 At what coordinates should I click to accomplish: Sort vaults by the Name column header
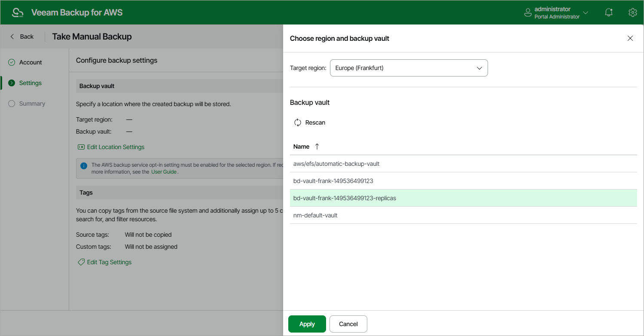pos(301,147)
